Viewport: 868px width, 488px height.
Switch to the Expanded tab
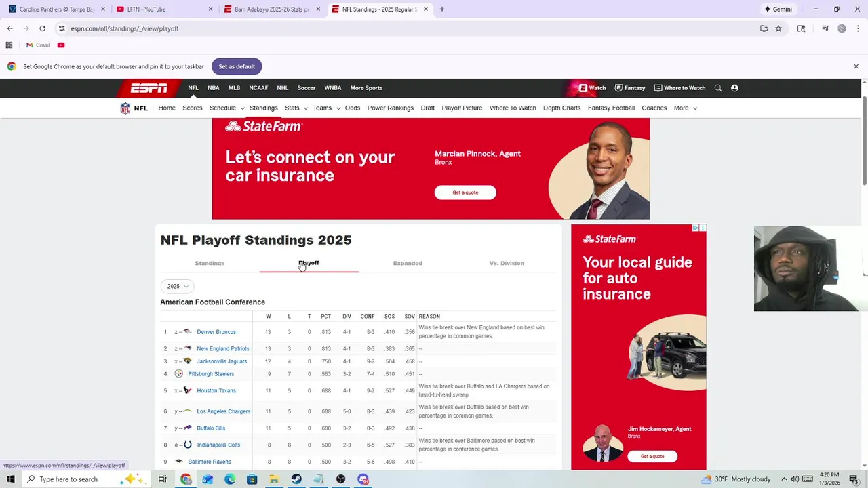408,263
